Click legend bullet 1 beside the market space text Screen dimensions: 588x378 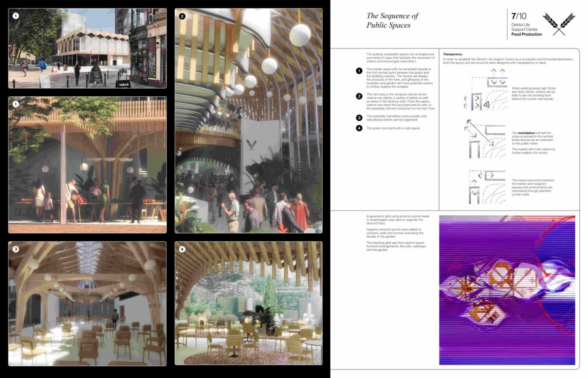pyautogui.click(x=359, y=71)
